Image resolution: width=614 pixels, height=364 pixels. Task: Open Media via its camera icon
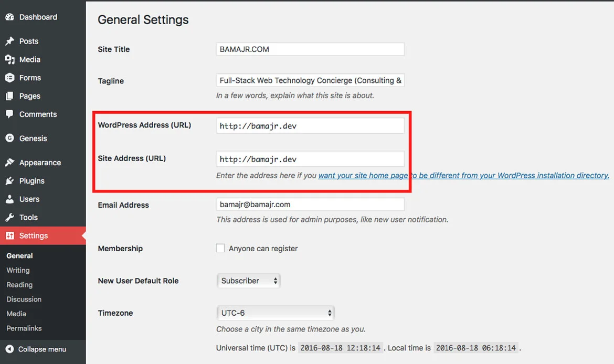[9, 60]
